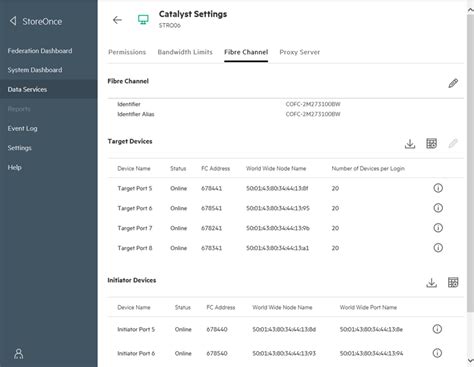Image resolution: width=474 pixels, height=367 pixels.
Task: Open Target Devices column settings icon
Action: [432, 143]
